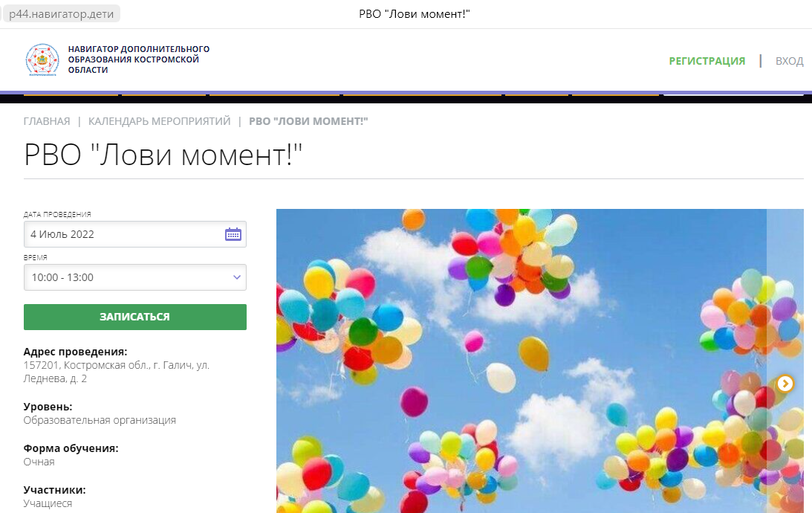The height and width of the screenshot is (513, 812).
Task: Click the large РВО "Лови момент!" heading
Action: pos(163,155)
